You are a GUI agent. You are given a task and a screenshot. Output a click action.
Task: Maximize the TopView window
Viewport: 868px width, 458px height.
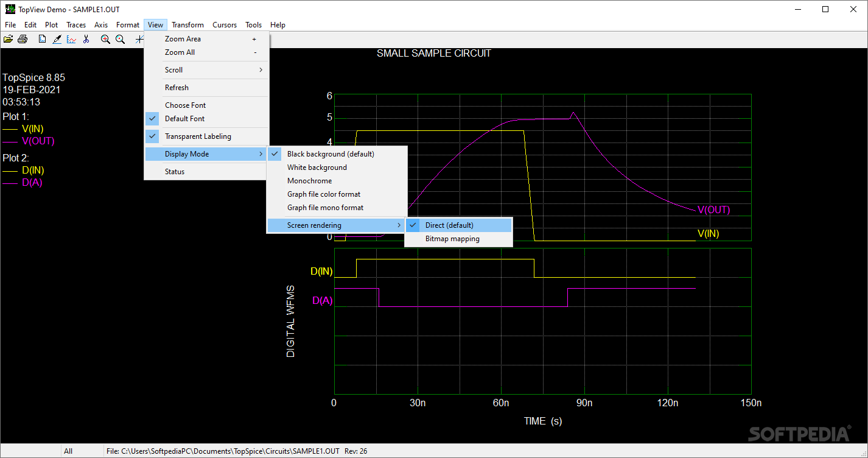coord(825,9)
